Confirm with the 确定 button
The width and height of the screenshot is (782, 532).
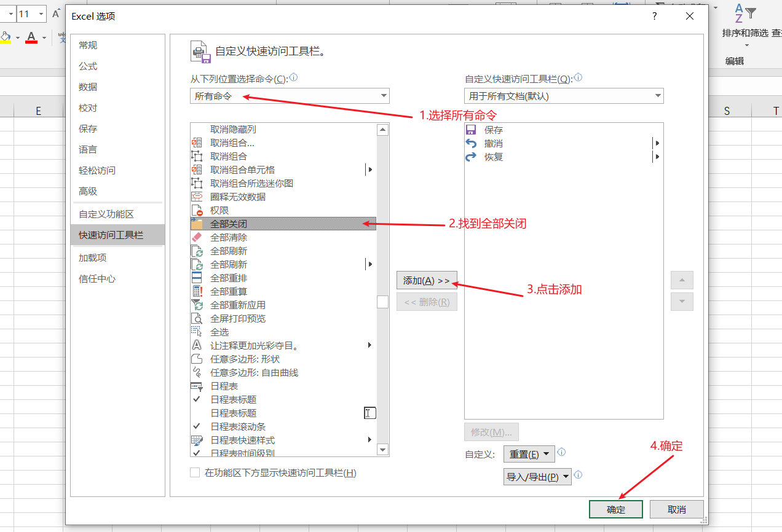(x=616, y=509)
